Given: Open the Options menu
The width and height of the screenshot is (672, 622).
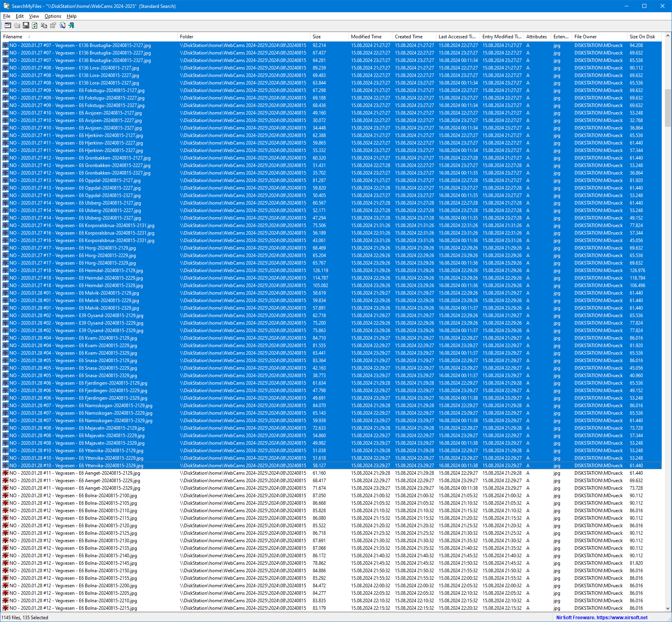Looking at the screenshot, I should pyautogui.click(x=53, y=16).
